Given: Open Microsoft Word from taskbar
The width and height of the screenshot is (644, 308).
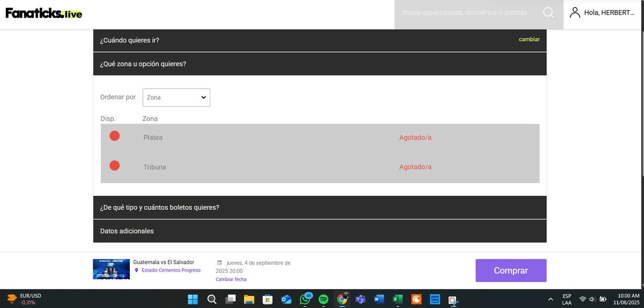Looking at the screenshot, I should pos(379,299).
